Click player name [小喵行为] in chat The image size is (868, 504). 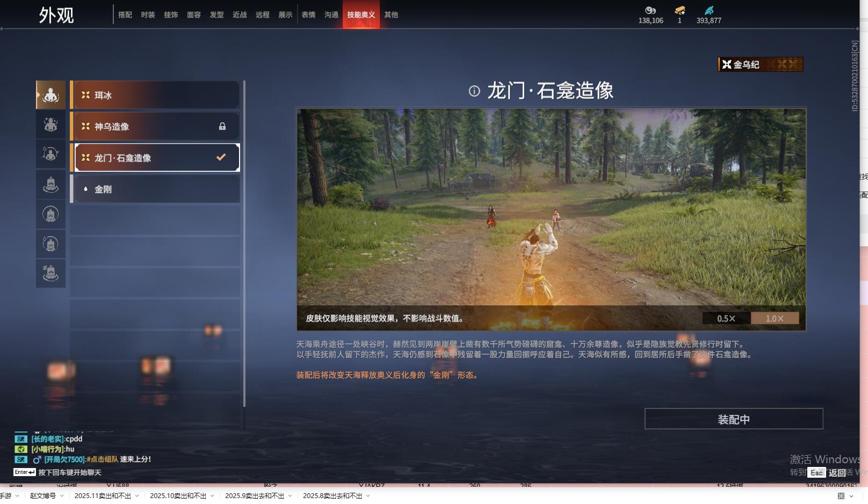pos(47,449)
